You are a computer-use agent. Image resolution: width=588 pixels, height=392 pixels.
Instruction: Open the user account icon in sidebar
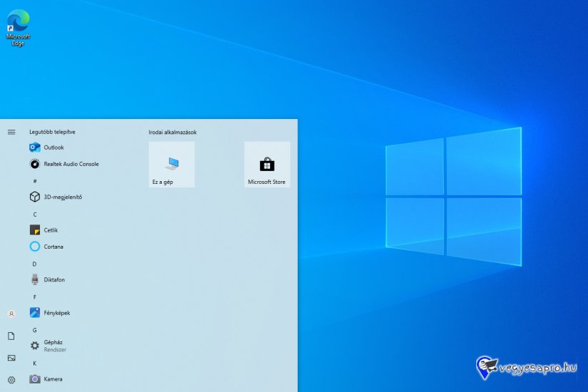(11, 314)
